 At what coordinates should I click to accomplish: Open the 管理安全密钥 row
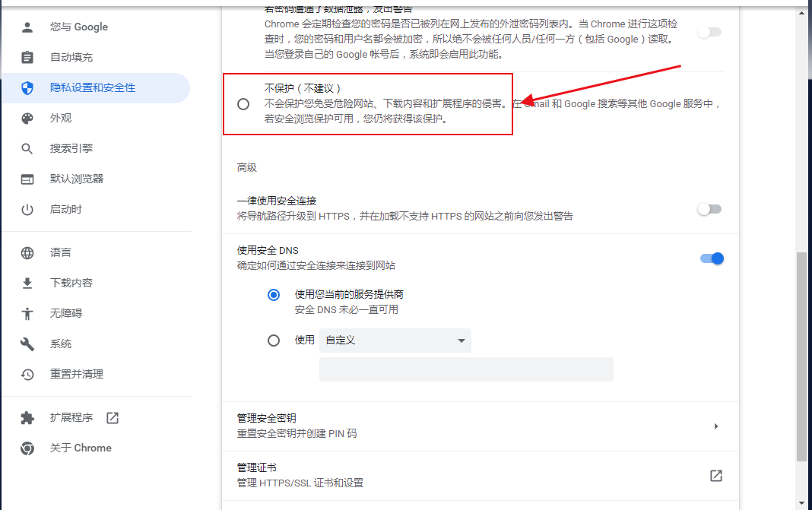(480, 426)
